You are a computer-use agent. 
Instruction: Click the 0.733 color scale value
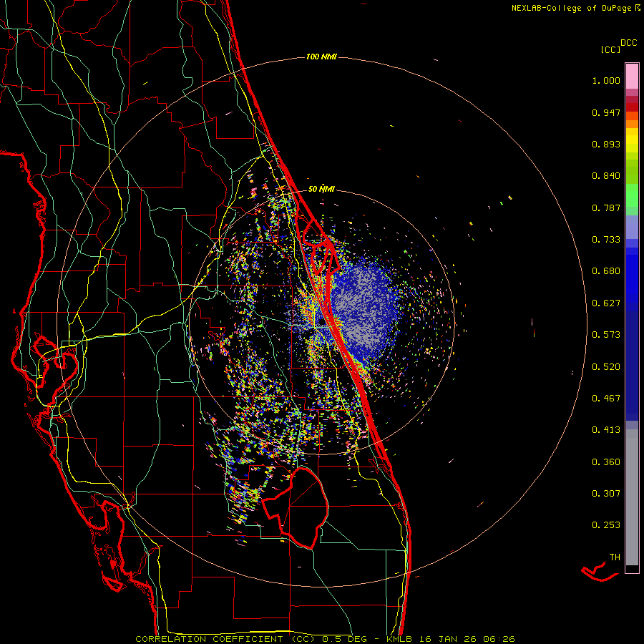606,240
